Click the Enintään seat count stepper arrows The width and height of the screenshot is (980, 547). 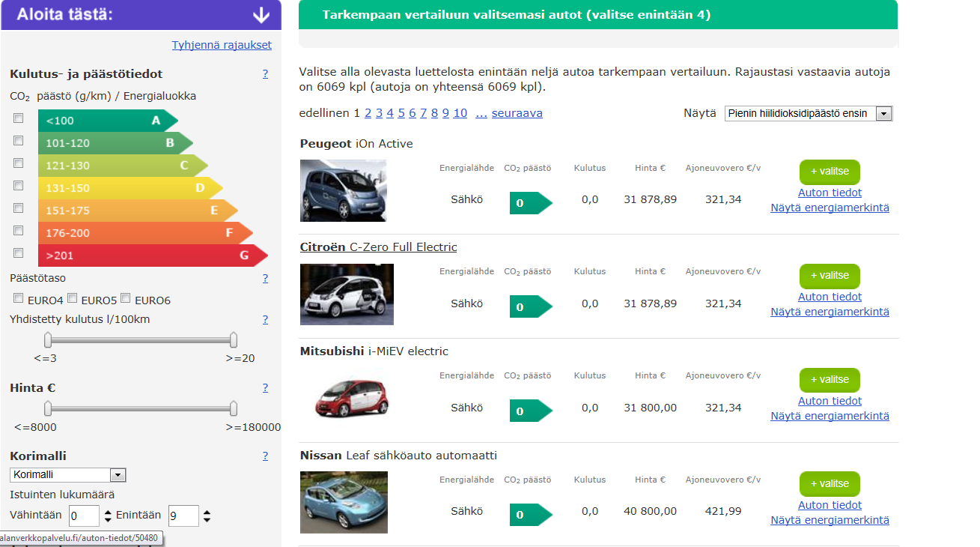coord(207,516)
